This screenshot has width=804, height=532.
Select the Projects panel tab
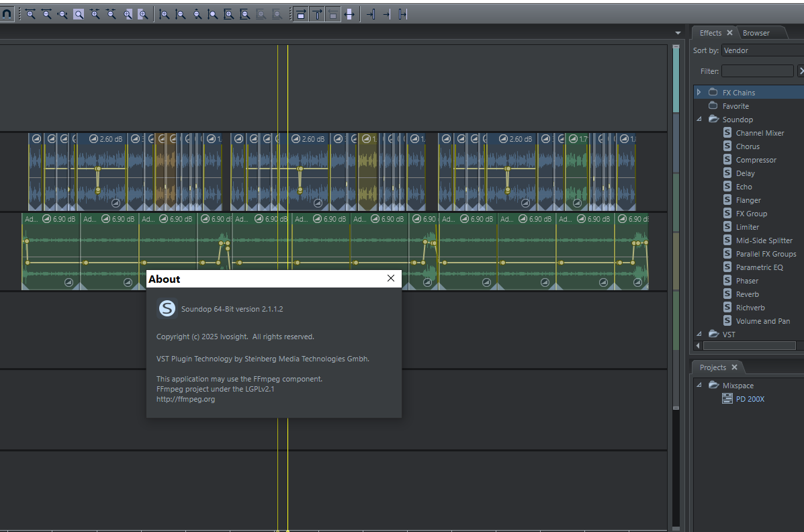pos(712,367)
